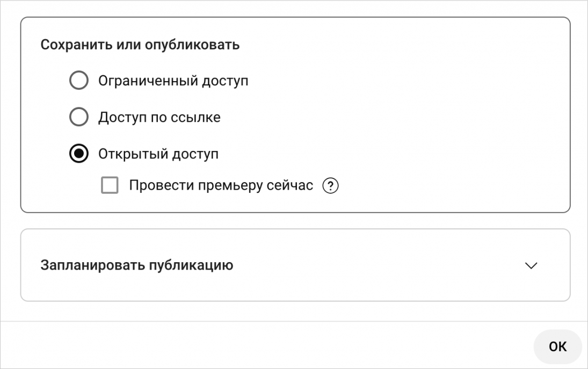
Task: Confirm the dialog with the OK button
Action: click(x=557, y=346)
